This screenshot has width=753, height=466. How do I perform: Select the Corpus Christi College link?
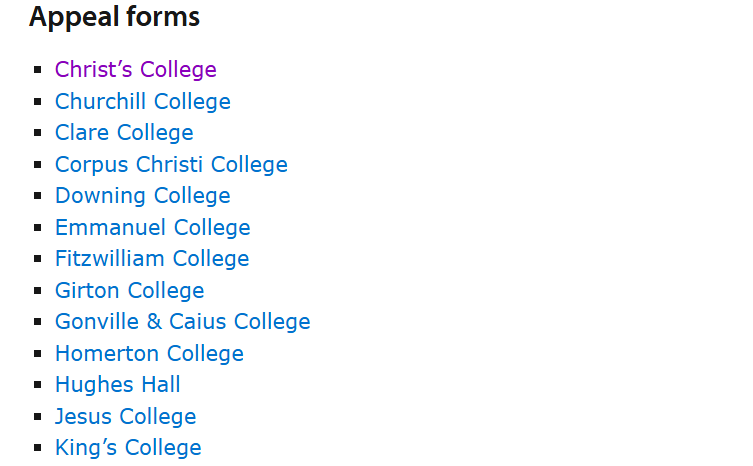pos(171,165)
